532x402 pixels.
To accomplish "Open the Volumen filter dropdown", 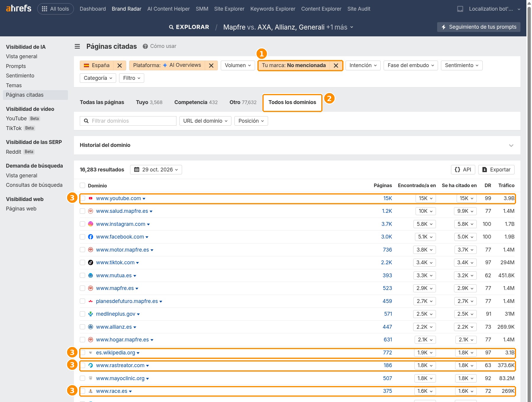I will [x=238, y=65].
